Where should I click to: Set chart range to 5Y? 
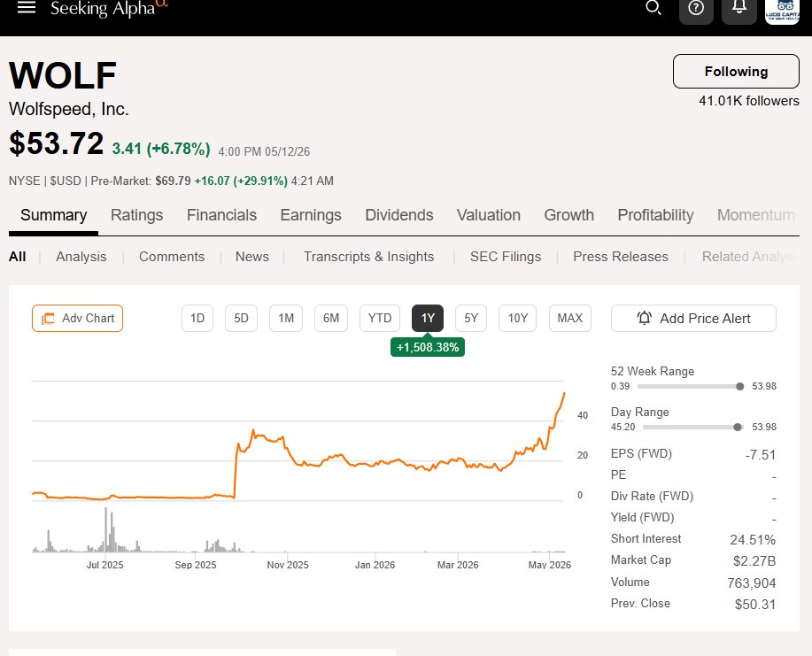click(471, 318)
